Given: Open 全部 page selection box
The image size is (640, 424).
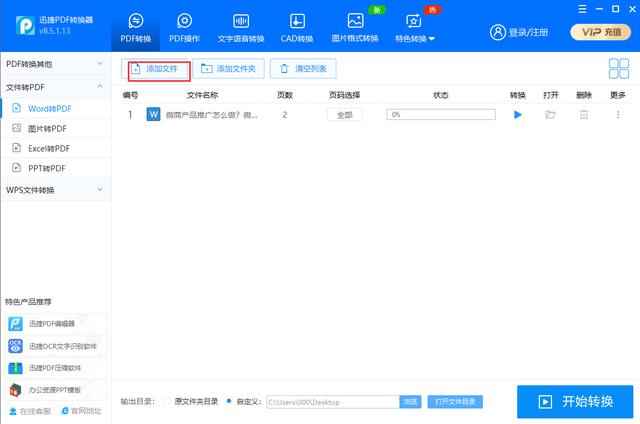Looking at the screenshot, I should tap(344, 115).
